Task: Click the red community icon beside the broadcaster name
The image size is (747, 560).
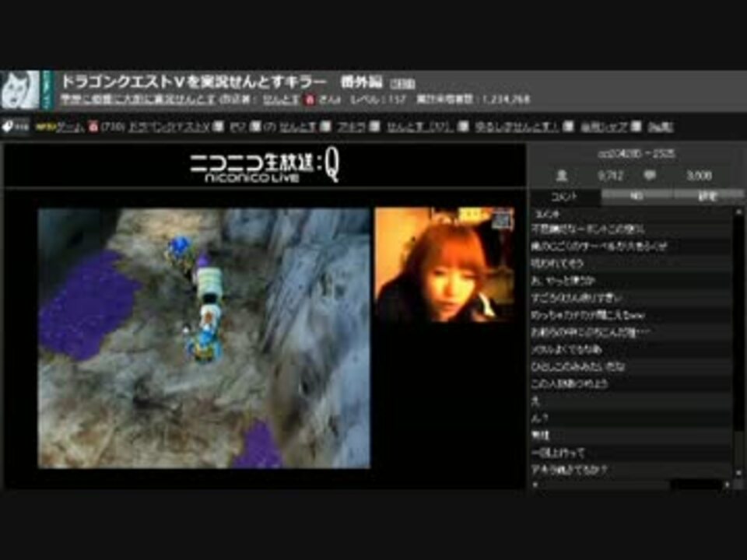Action: [x=310, y=100]
